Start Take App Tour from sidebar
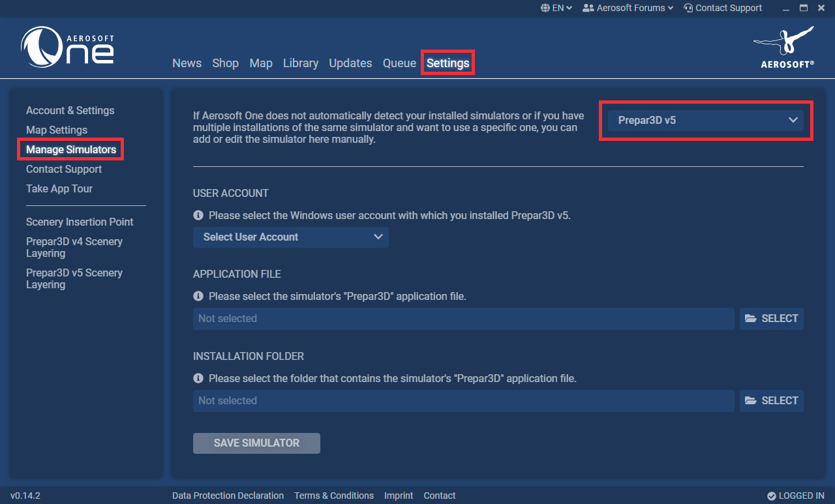This screenshot has width=835, height=504. click(59, 188)
